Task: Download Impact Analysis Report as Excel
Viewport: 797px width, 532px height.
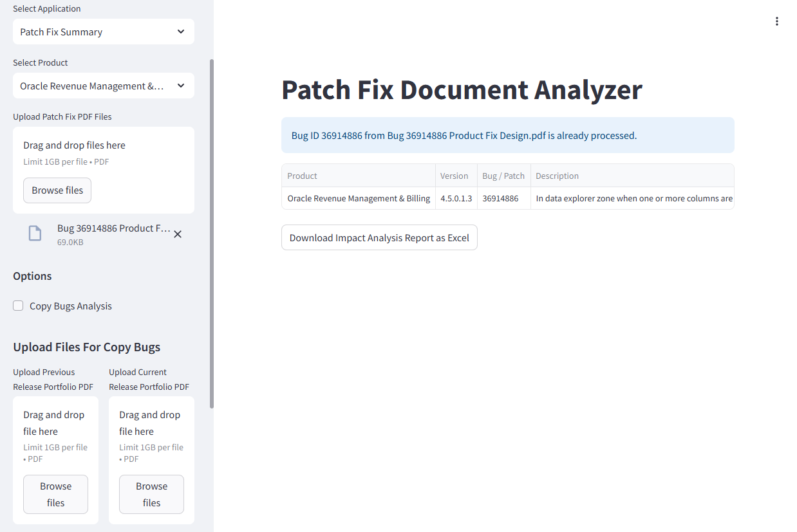Action: (x=379, y=237)
